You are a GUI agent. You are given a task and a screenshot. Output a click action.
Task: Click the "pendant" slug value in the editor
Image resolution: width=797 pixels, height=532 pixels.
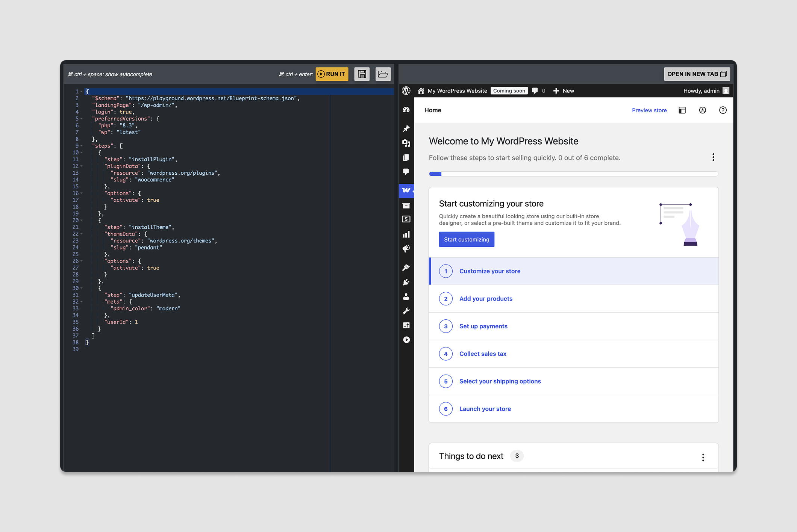click(x=148, y=247)
